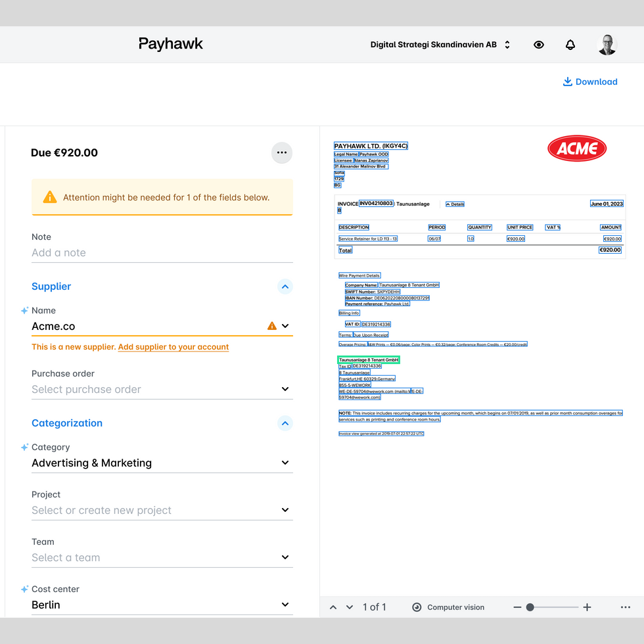Select unit price €920.00 cell
Screen dimensions: 644x644
pyautogui.click(x=516, y=239)
